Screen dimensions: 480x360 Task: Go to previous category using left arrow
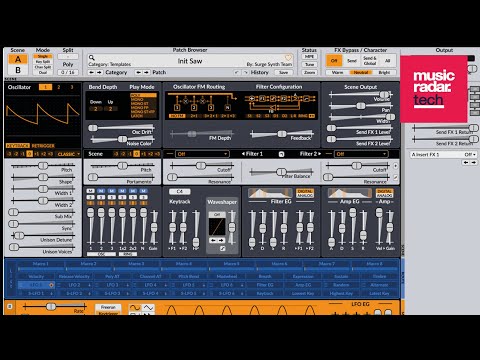(x=91, y=72)
